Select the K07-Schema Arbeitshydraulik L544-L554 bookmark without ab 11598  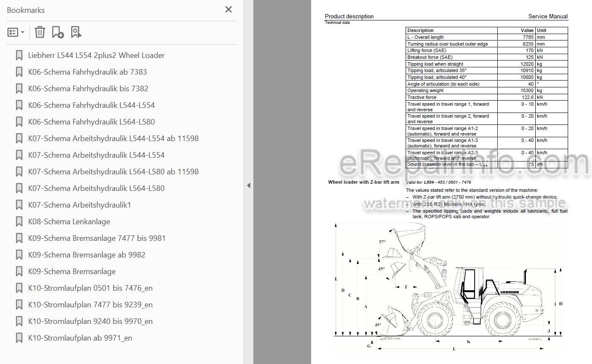tap(96, 155)
